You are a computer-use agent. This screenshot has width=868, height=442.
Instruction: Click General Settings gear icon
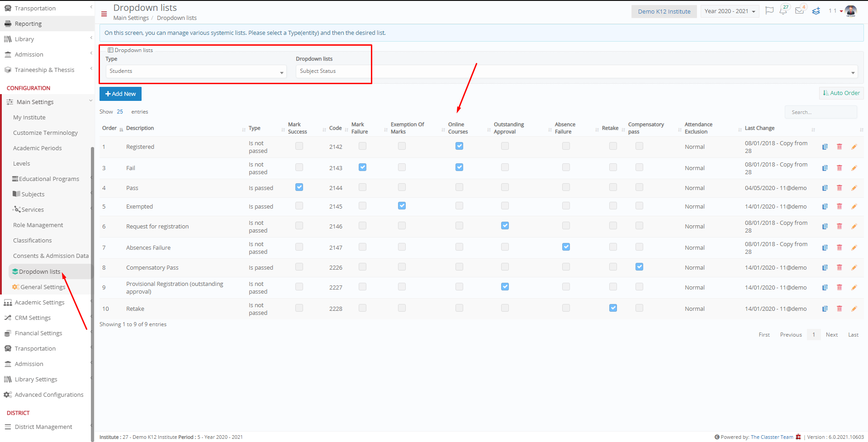[15, 287]
